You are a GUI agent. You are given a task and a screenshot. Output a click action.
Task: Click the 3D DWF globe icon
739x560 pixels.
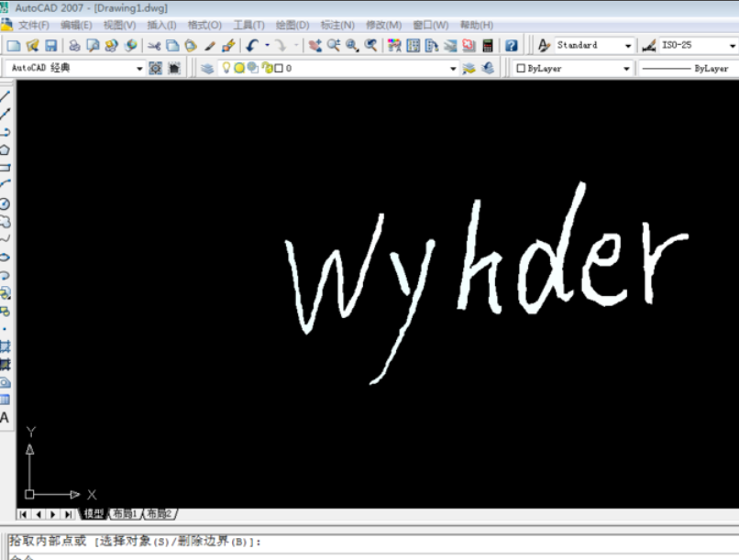130,46
